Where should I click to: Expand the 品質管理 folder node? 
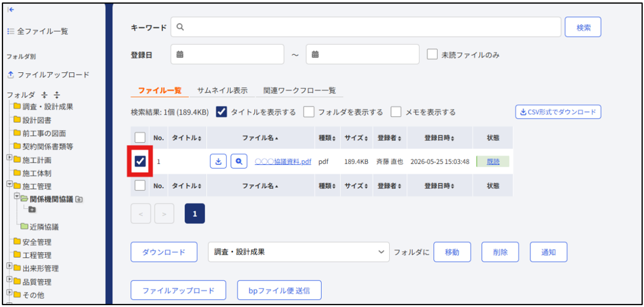(x=10, y=280)
